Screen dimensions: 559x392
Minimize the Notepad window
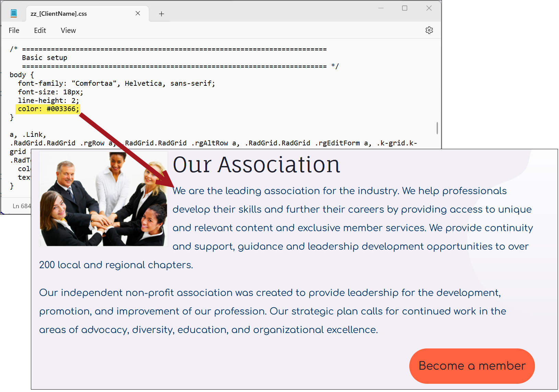(x=381, y=8)
